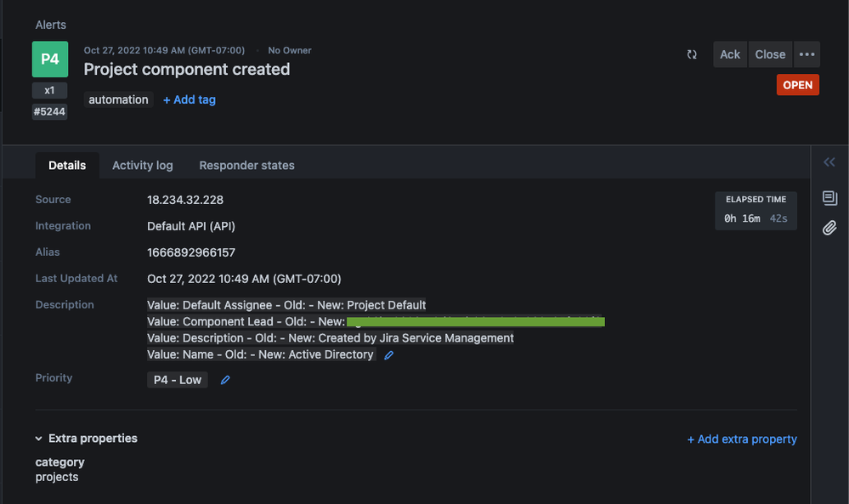Edit the description using pencil icon
The width and height of the screenshot is (849, 504).
click(389, 355)
